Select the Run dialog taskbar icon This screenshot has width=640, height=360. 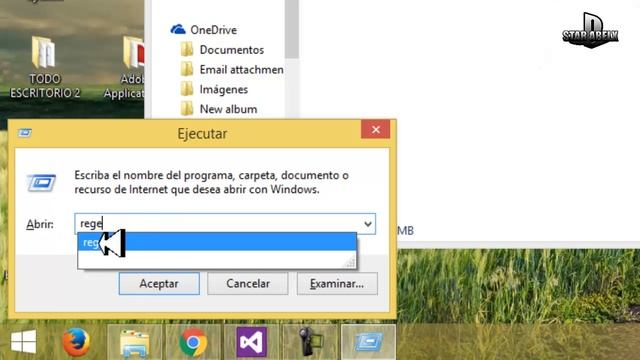(x=368, y=342)
